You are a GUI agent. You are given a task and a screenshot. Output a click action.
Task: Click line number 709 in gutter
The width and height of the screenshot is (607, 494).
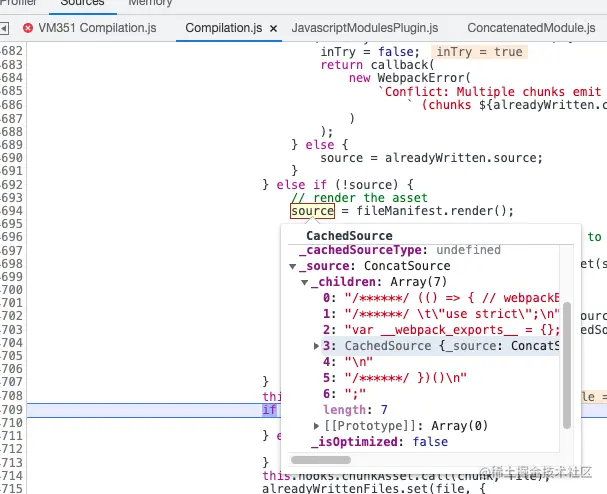click(12, 410)
